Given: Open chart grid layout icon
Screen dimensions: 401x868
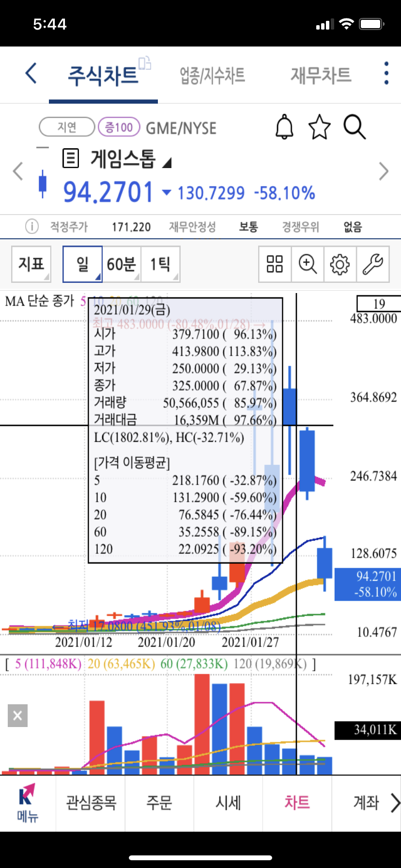Looking at the screenshot, I should 275,264.
